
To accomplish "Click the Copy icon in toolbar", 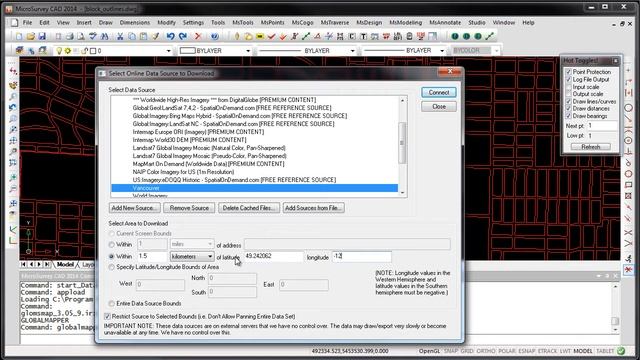I will (132, 36).
